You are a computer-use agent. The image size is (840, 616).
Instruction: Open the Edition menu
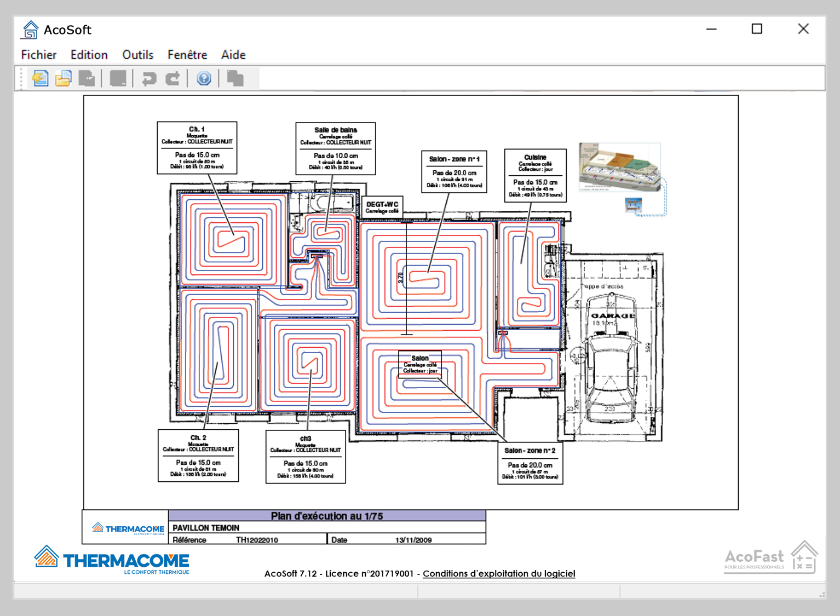click(89, 55)
